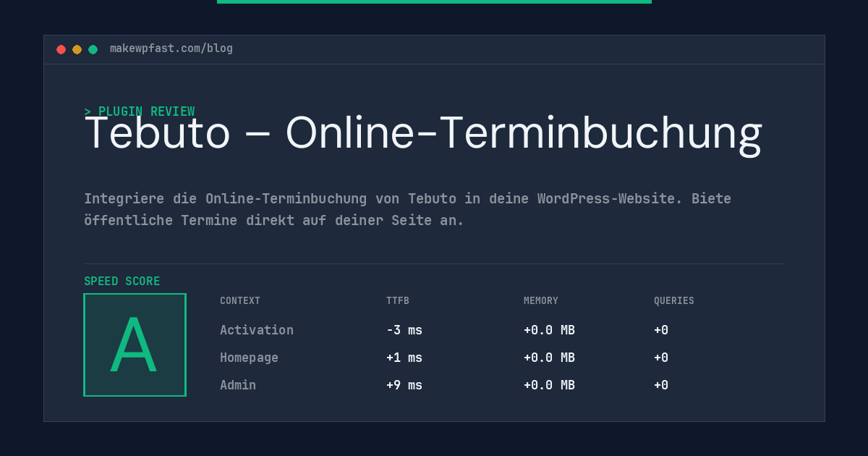Click the Activation row queries value
The height and width of the screenshot is (456, 868).
661,330
